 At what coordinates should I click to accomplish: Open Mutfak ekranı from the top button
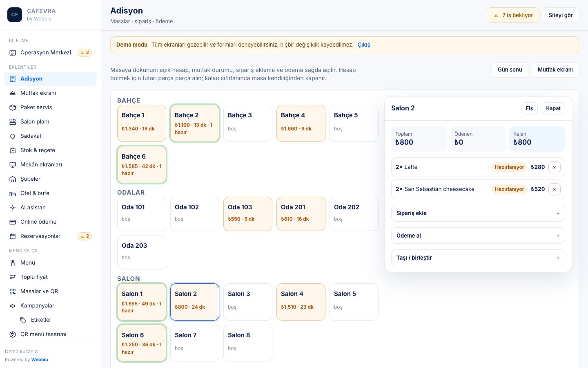click(555, 70)
